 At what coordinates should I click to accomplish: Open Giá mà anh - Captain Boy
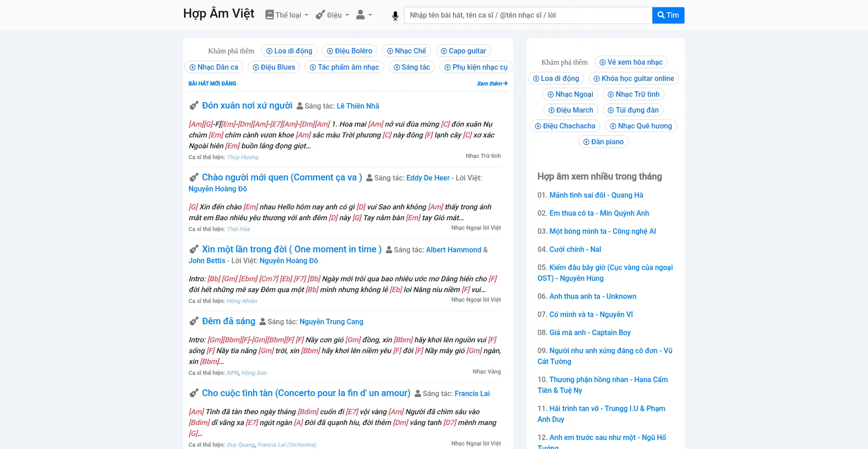[x=590, y=333]
